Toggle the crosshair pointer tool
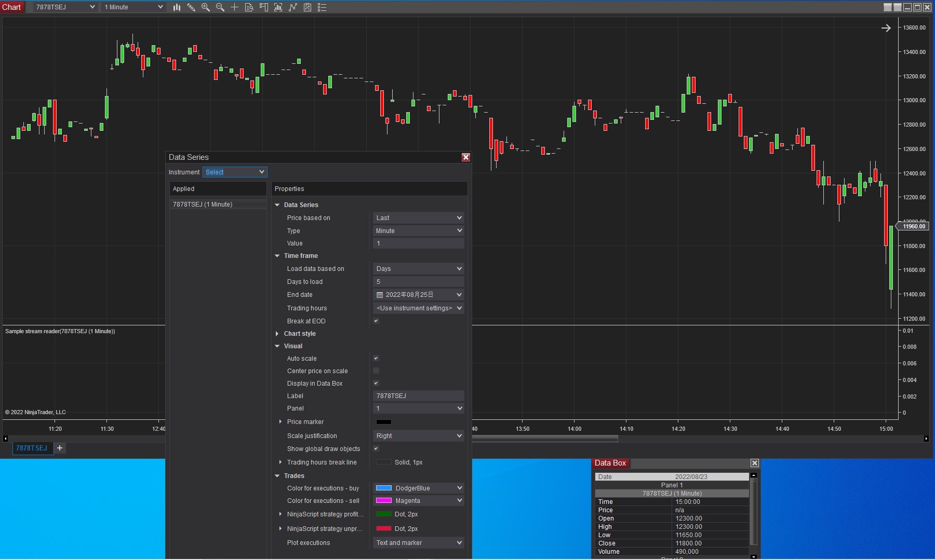Image resolution: width=935 pixels, height=560 pixels. click(x=235, y=7)
